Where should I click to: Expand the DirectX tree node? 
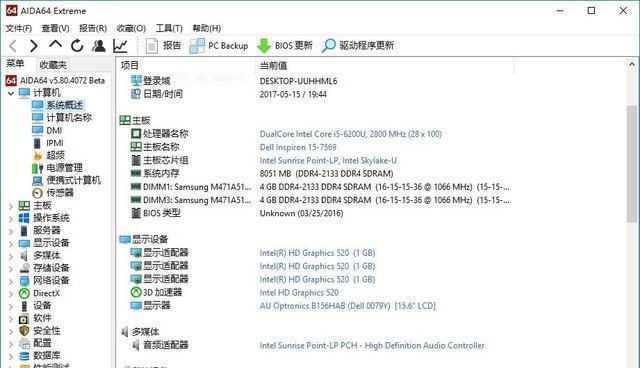pyautogui.click(x=11, y=294)
